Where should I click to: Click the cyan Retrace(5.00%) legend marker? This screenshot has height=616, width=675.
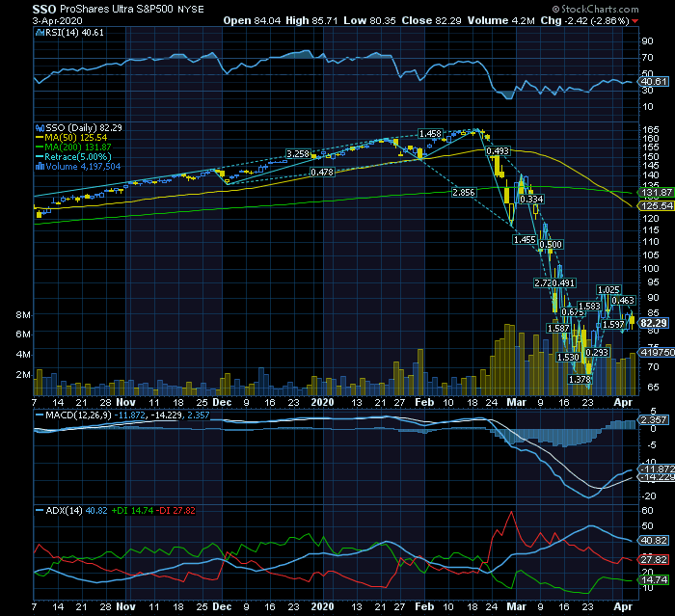click(x=40, y=157)
